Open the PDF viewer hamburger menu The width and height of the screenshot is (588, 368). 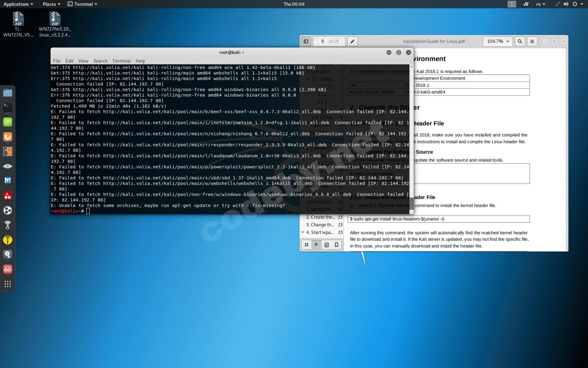[532, 41]
